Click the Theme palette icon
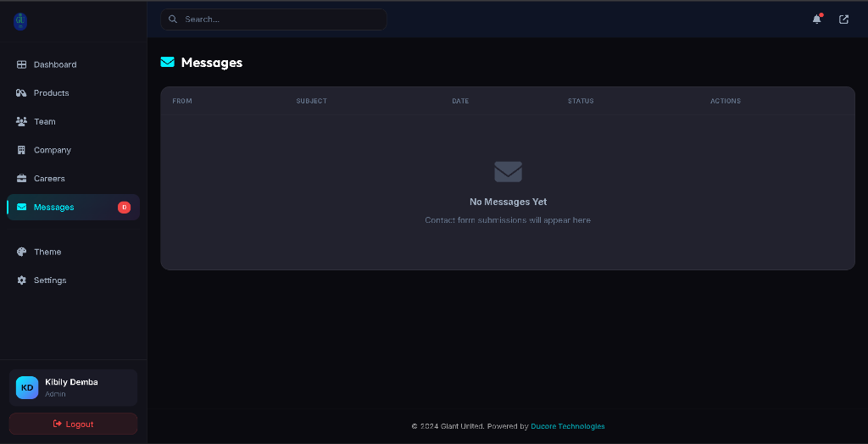Screen dimensions: 868x444 point(22,252)
